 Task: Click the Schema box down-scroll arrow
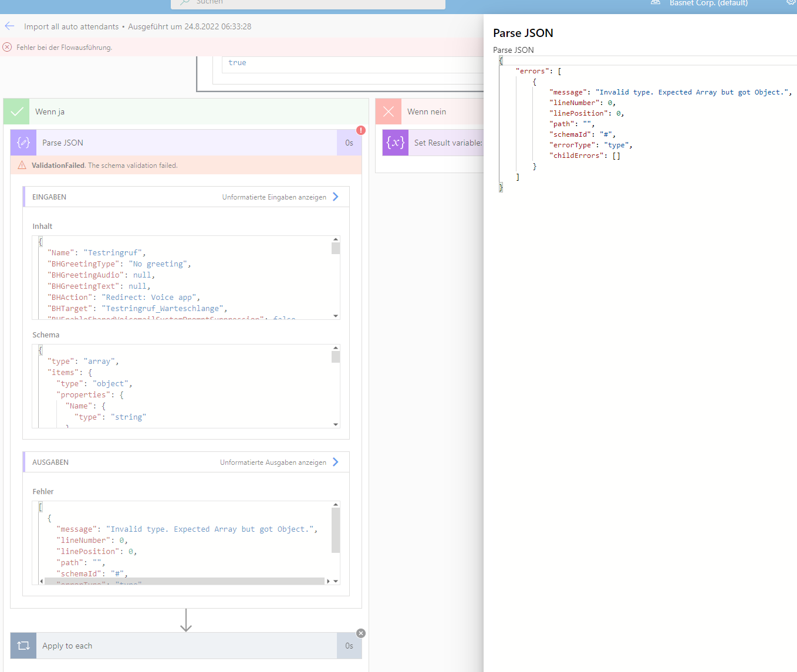[x=336, y=424]
